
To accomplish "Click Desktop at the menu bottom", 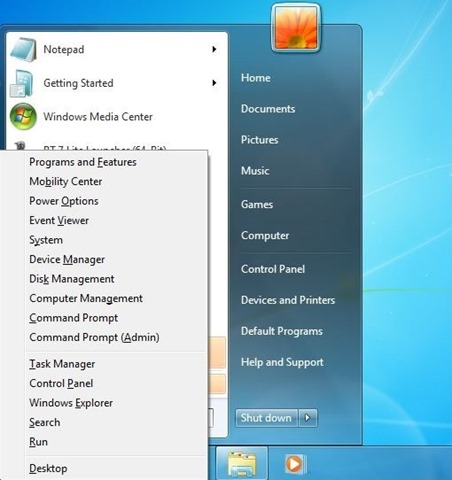I will [48, 468].
